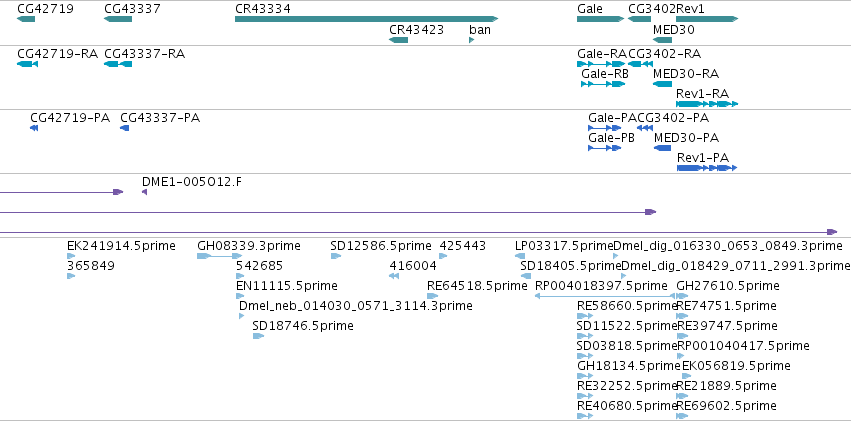Click the Gale-PB protein feature
The image size is (851, 421).
click(605, 148)
